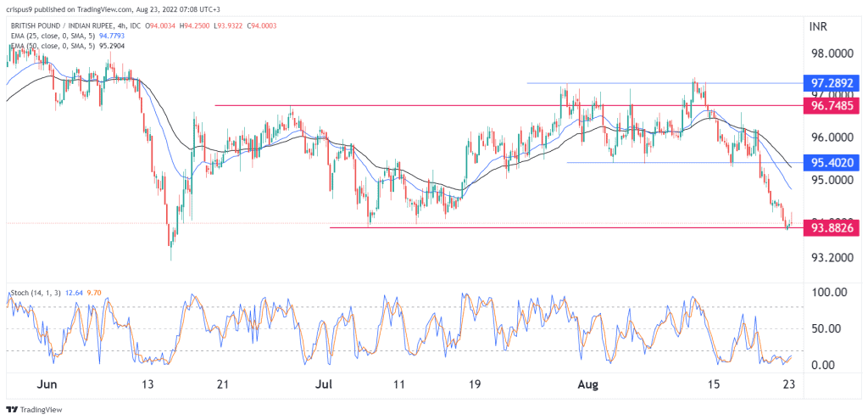Click the 93.8826 red price label
The width and height of the screenshot is (868, 420).
point(832,227)
